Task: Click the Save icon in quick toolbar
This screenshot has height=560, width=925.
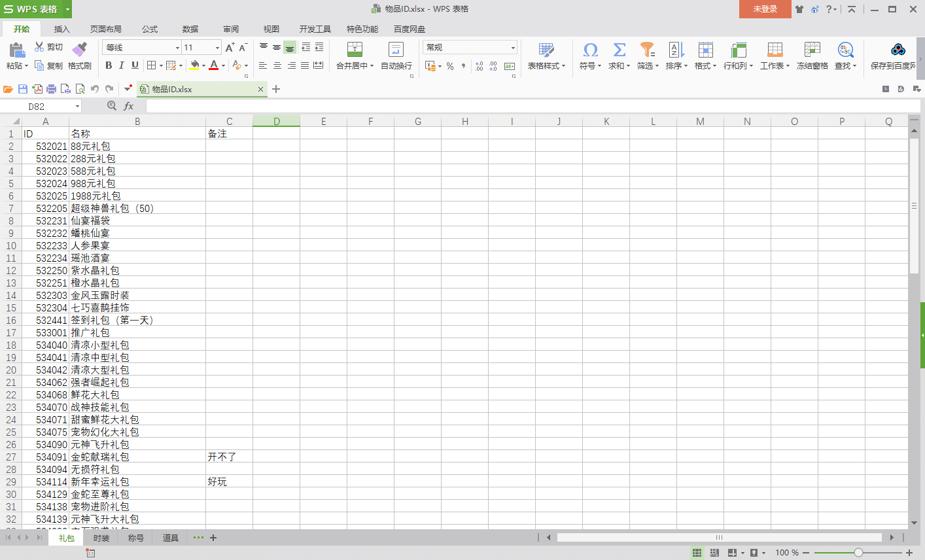Action: pos(23,89)
